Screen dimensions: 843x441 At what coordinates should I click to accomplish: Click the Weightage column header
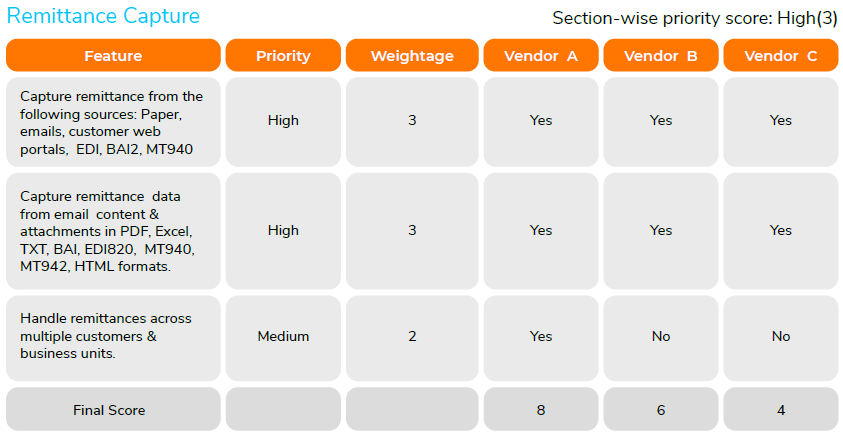412,56
